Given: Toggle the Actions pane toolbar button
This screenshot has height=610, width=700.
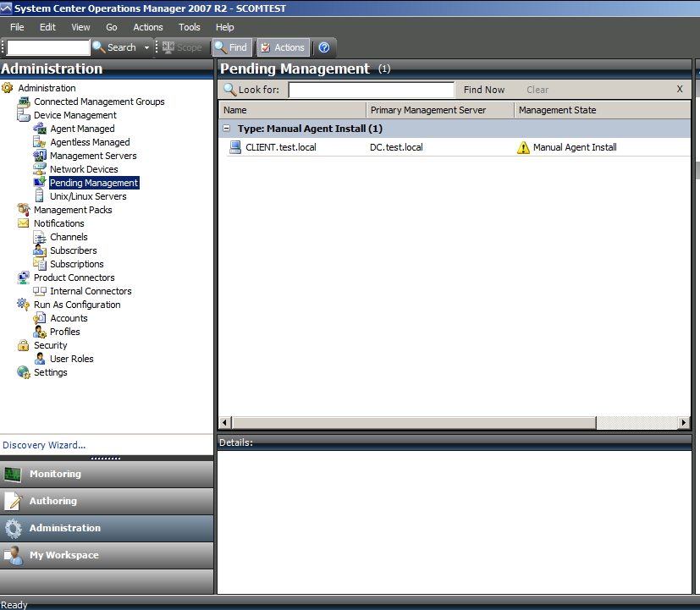Looking at the screenshot, I should coord(282,47).
